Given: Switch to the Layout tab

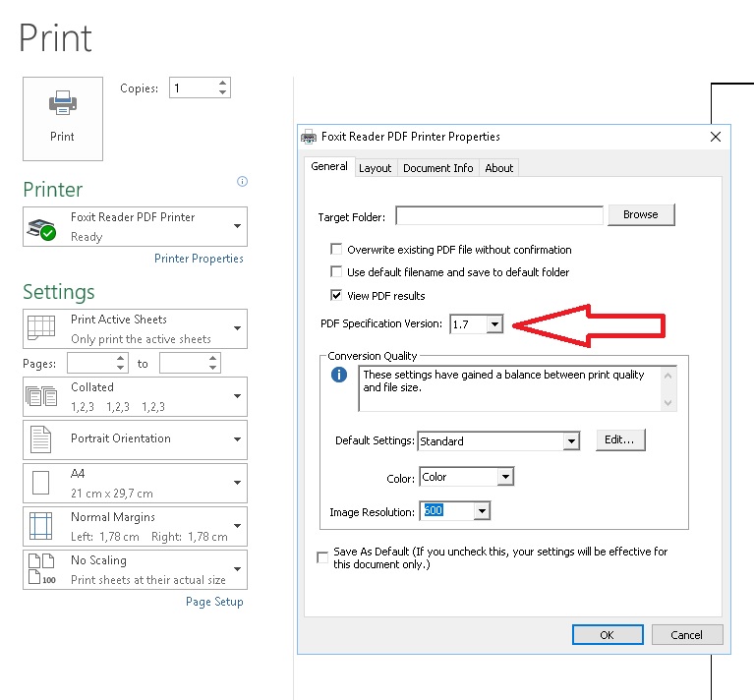Looking at the screenshot, I should pos(376,168).
